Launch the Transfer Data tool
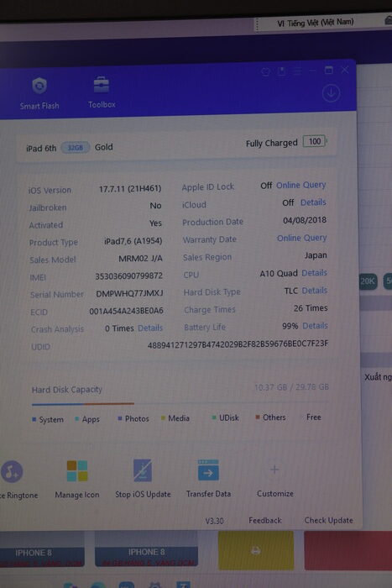Screen dimensions: 392x588 coord(208,470)
